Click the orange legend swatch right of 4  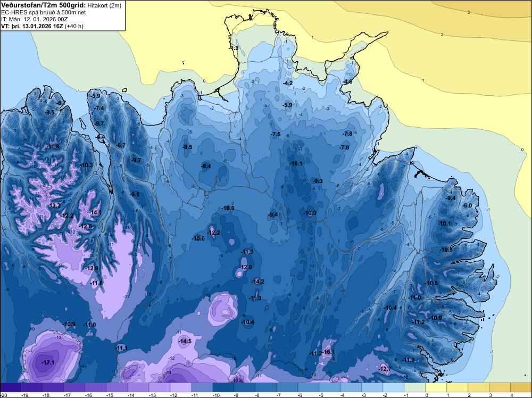tap(521, 387)
